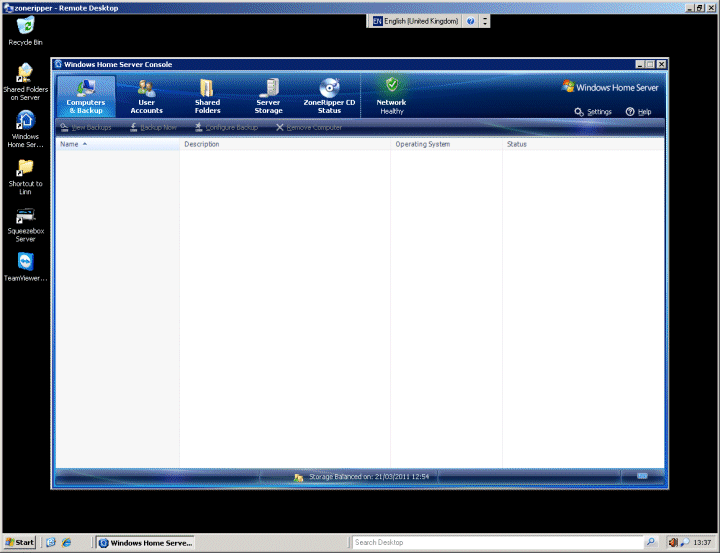Open the Recycle Bin desktop icon

26,31
